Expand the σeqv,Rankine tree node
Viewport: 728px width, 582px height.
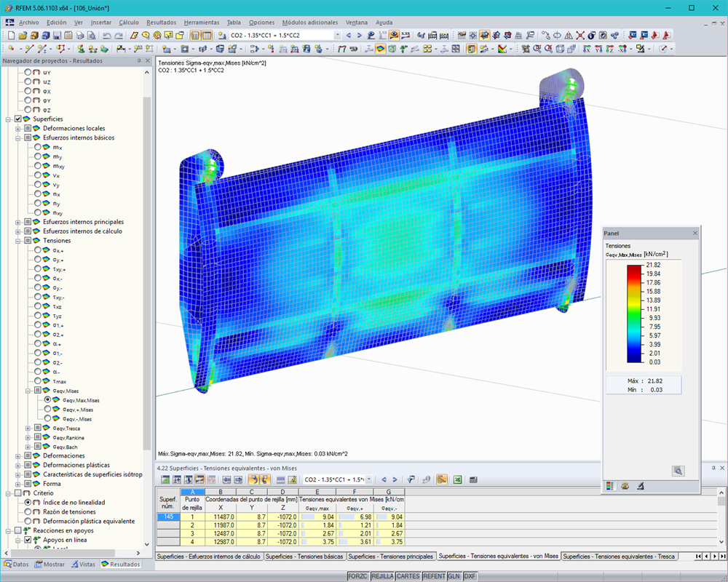pos(28,437)
